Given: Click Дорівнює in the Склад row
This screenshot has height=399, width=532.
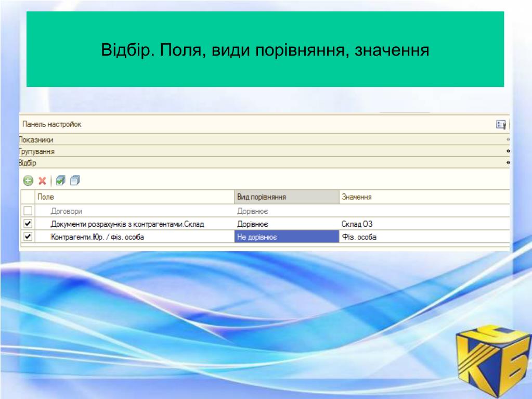Looking at the screenshot, I should [287, 224].
